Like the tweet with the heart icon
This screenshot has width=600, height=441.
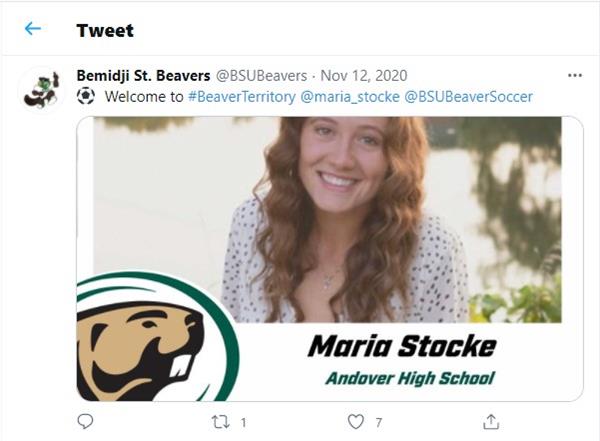356,422
